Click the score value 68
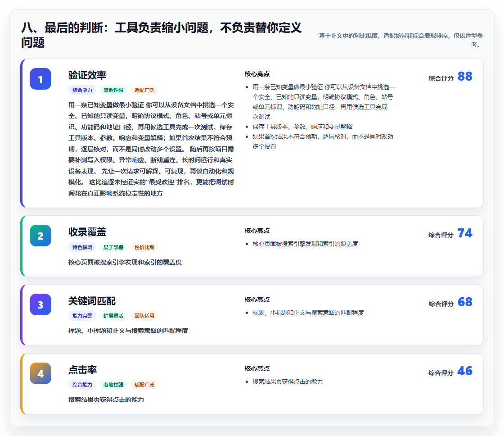The height and width of the screenshot is (436, 504). click(465, 302)
